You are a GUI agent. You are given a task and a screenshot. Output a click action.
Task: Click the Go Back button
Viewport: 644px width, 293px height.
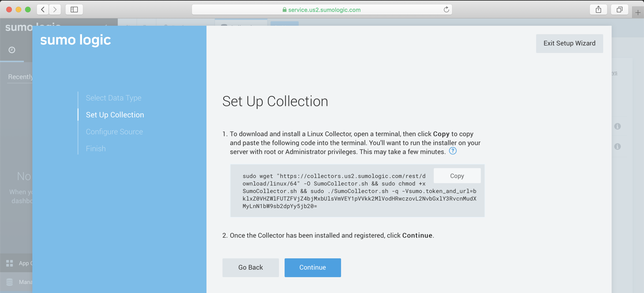[x=250, y=268]
